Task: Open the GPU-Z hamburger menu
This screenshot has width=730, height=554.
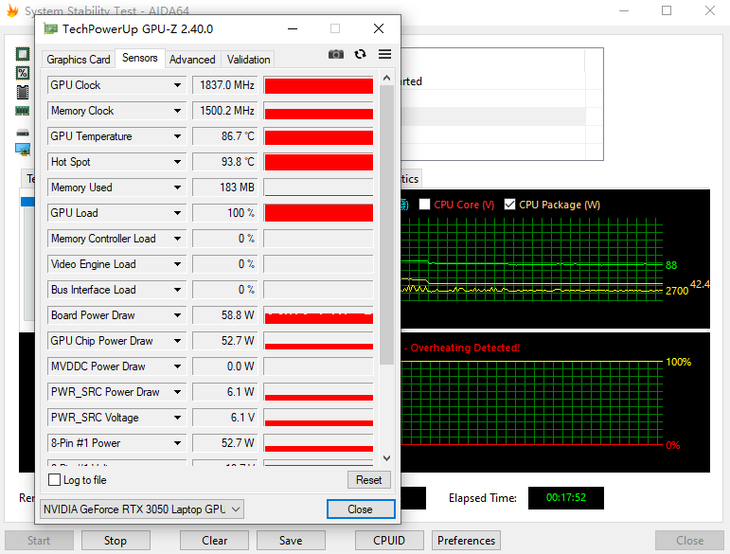Action: 385,54
